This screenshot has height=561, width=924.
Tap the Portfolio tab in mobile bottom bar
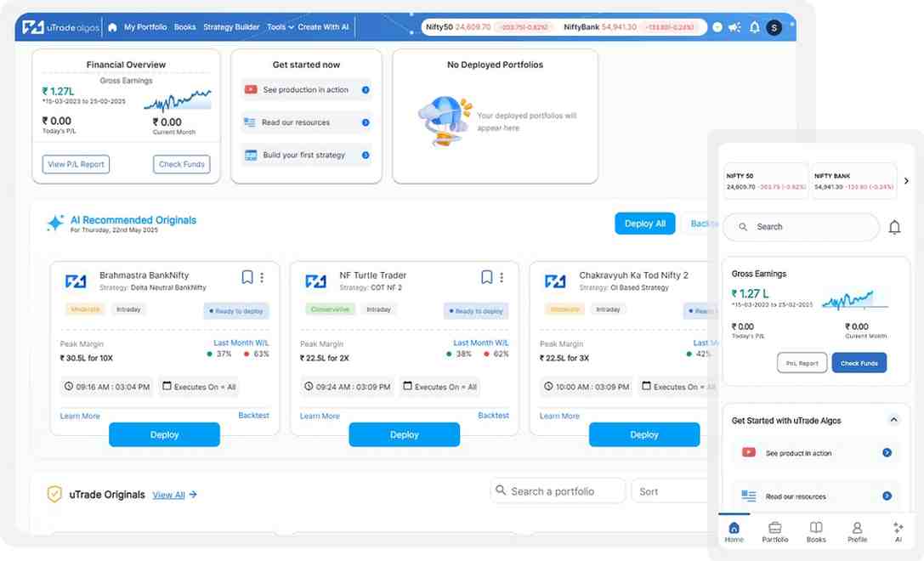(775, 531)
